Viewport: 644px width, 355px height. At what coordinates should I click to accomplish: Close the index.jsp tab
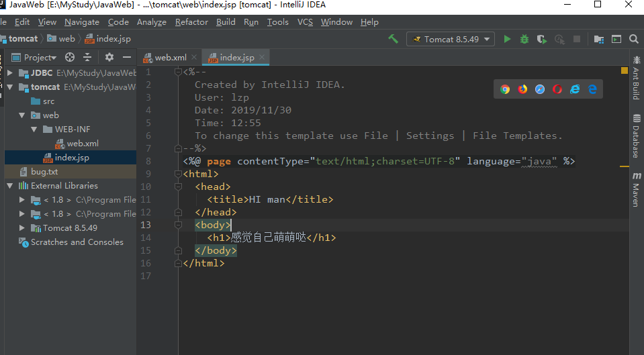click(262, 58)
